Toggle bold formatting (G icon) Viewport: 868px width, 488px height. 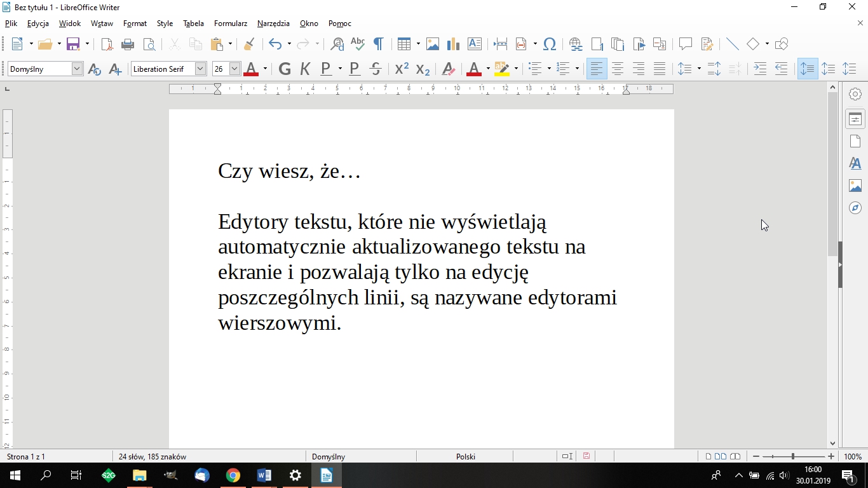[285, 69]
